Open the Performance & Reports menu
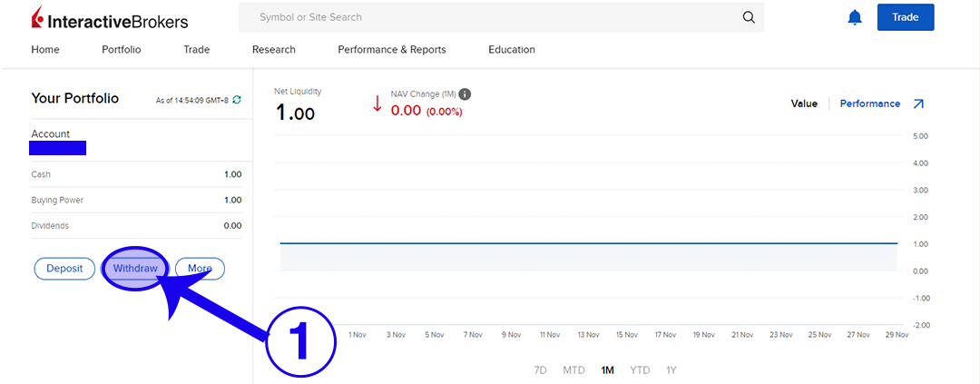Screen dimensions: 980x384 pos(391,50)
